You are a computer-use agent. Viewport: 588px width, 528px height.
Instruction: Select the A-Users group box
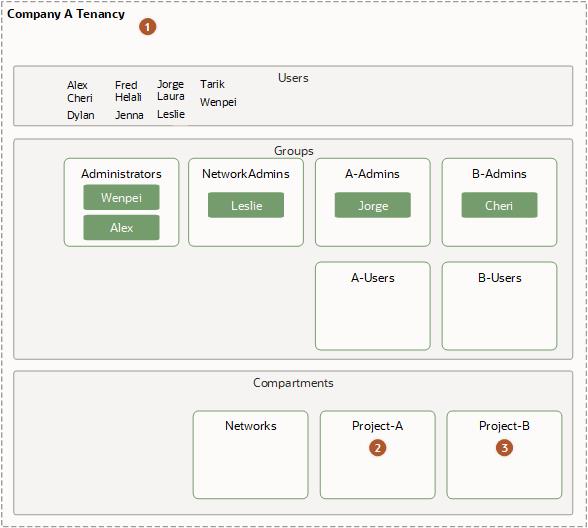tap(373, 306)
